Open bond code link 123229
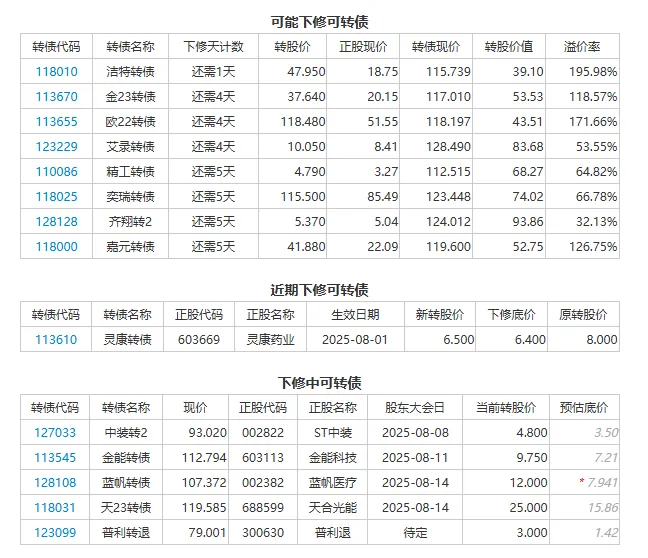Viewport: 648px width, 558px height. [x=57, y=147]
